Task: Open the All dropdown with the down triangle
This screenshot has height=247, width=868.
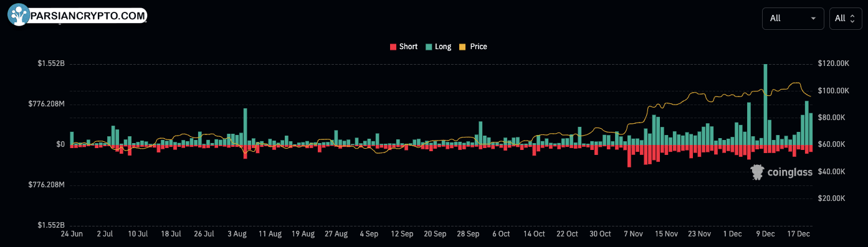Action: [793, 19]
